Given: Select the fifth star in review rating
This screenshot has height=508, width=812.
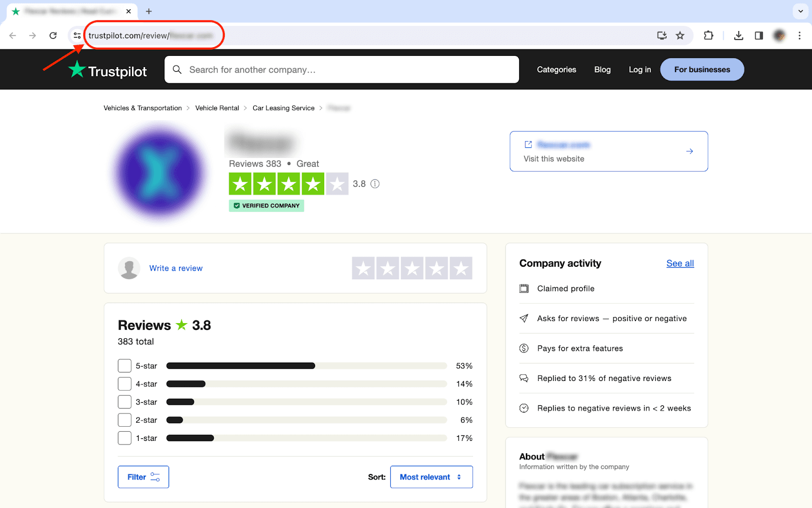Looking at the screenshot, I should click(461, 268).
